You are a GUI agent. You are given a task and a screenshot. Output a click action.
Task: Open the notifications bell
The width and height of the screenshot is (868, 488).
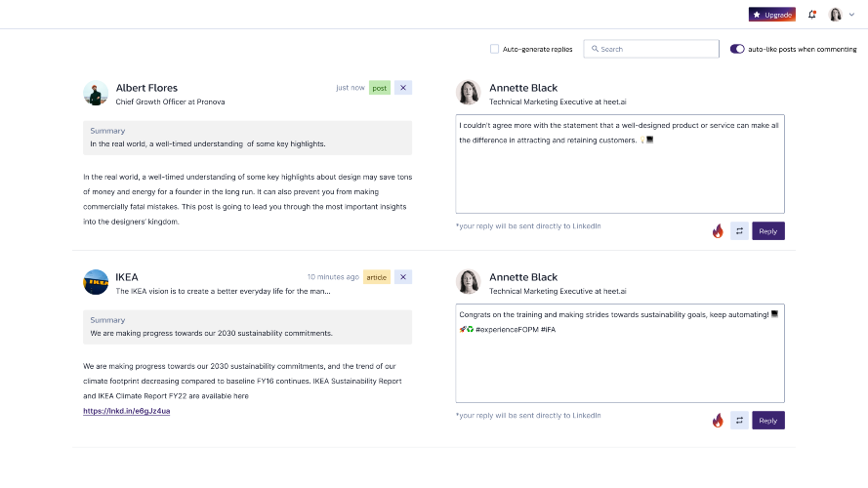pos(812,15)
